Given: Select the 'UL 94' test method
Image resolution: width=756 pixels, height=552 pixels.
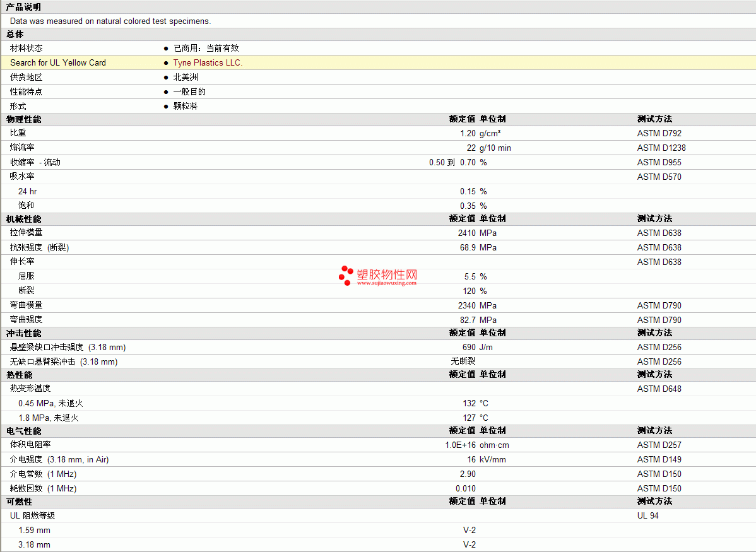Looking at the screenshot, I should click(x=647, y=516).
